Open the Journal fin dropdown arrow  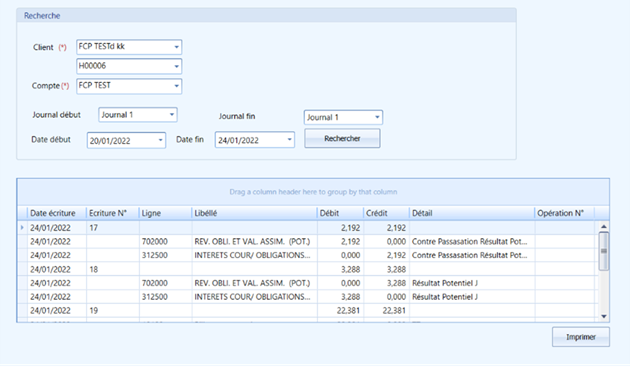pos(377,117)
